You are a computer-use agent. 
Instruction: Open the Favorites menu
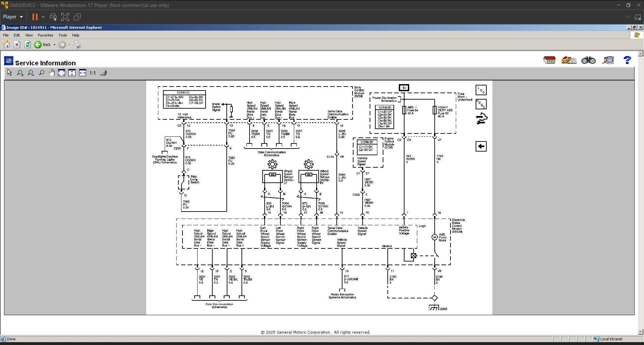coord(45,35)
